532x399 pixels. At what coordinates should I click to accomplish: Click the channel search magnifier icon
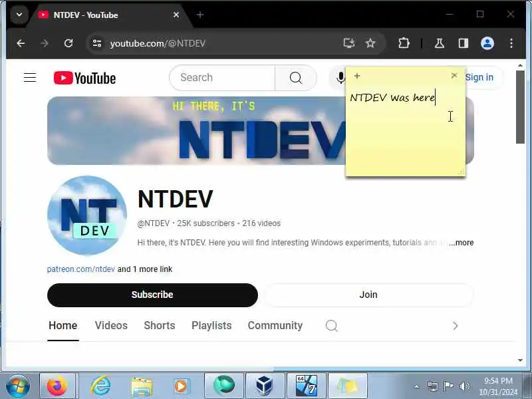pos(331,326)
